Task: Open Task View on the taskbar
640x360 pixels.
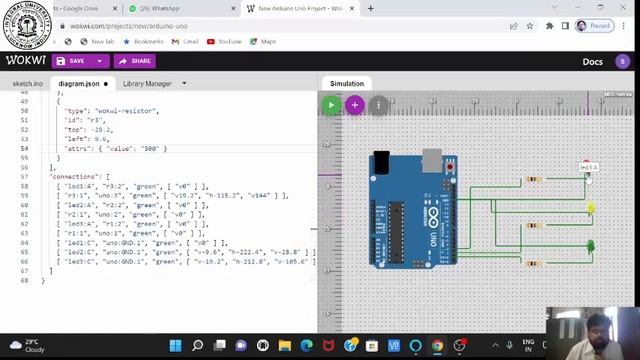Action: tap(220, 346)
